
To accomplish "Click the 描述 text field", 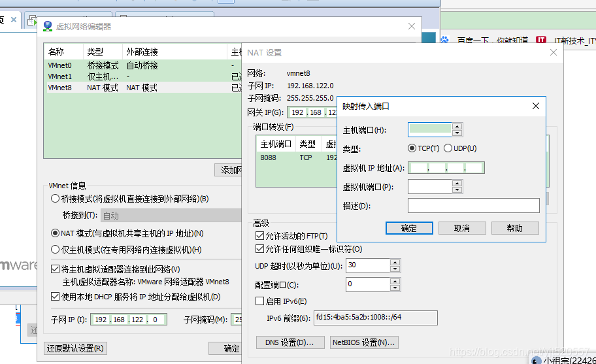I will [x=474, y=206].
